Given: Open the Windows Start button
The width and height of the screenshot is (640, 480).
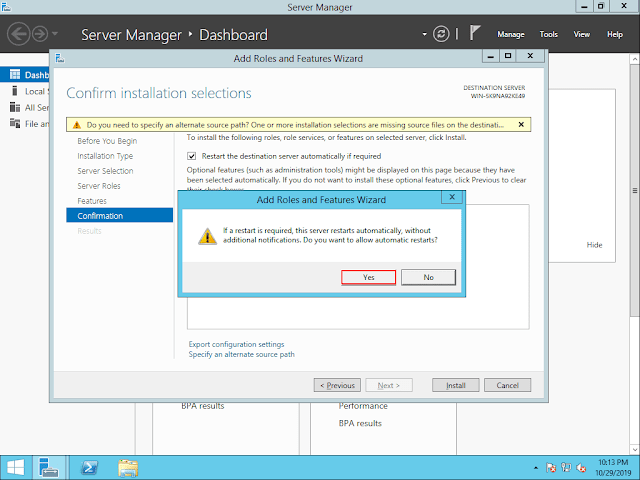Looking at the screenshot, I should pos(16,468).
